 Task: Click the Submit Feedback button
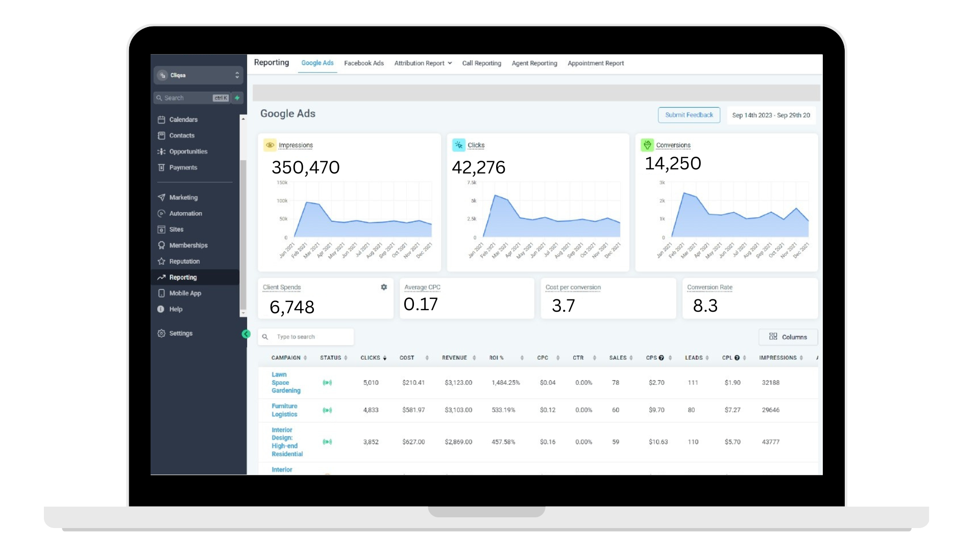click(689, 115)
